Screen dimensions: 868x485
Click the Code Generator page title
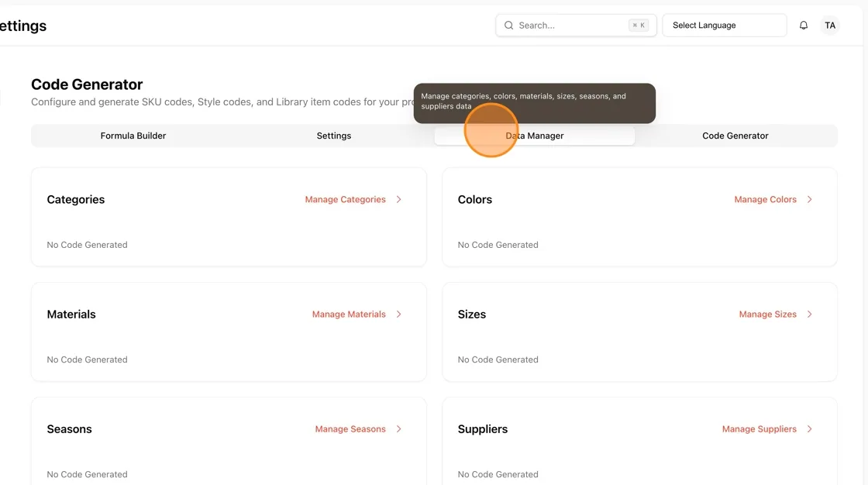(87, 84)
